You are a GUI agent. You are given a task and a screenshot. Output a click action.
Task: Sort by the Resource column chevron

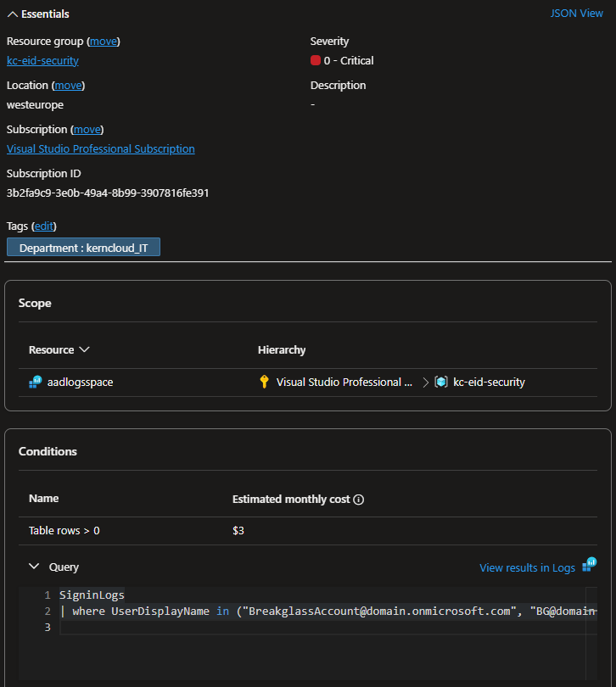coord(84,350)
